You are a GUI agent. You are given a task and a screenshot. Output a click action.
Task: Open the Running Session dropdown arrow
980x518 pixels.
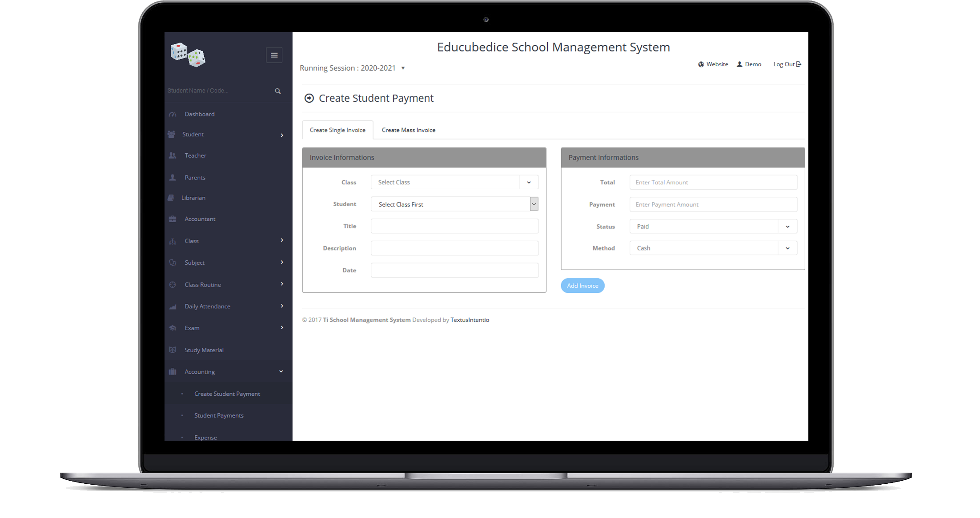pos(403,68)
